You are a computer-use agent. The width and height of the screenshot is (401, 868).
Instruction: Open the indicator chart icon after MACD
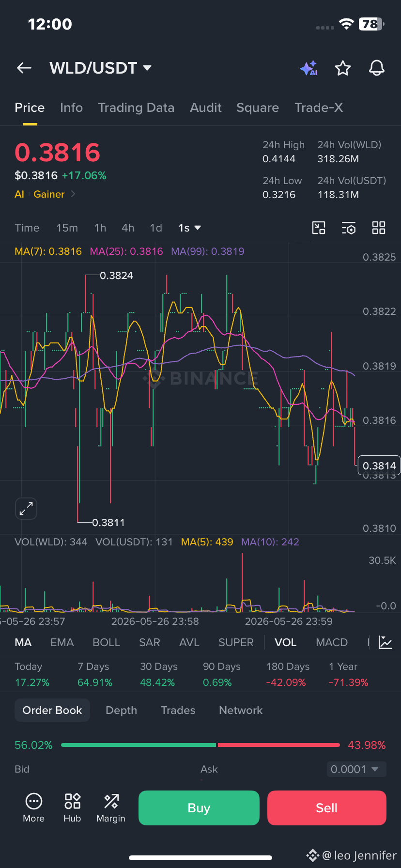pos(386,643)
